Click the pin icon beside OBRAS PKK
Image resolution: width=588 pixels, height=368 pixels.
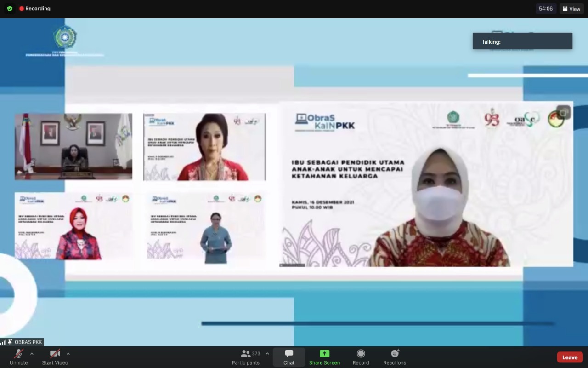(x=10, y=342)
